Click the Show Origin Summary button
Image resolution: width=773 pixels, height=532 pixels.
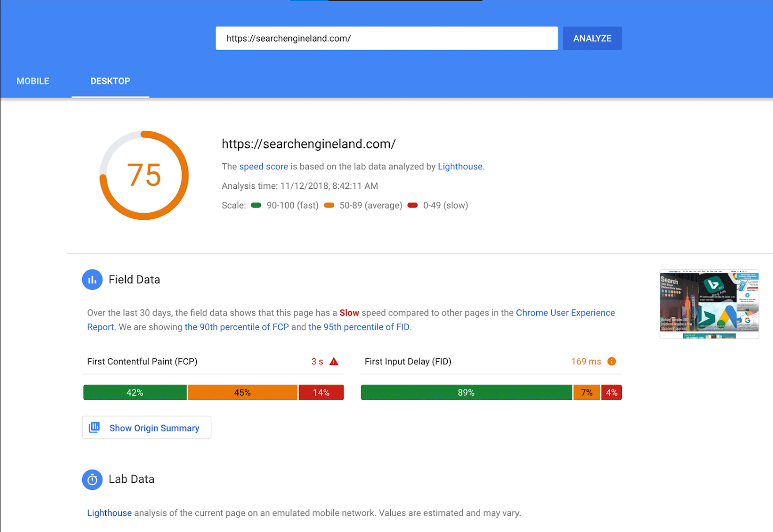pyautogui.click(x=146, y=428)
